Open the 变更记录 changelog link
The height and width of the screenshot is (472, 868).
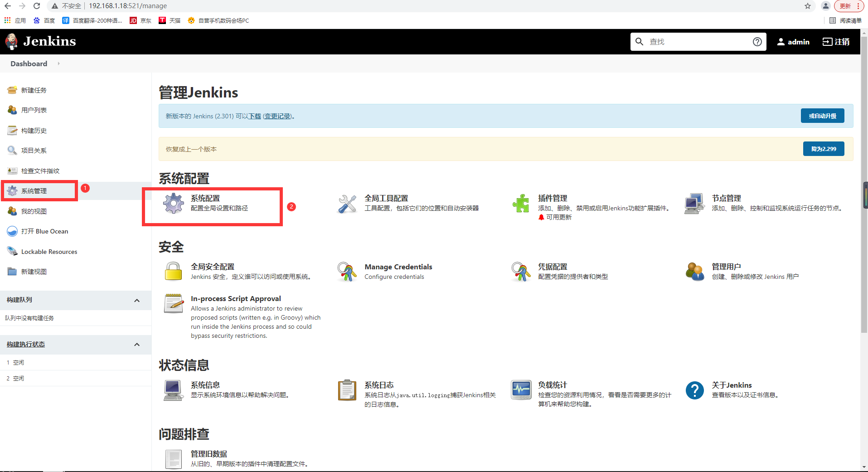[x=277, y=116]
